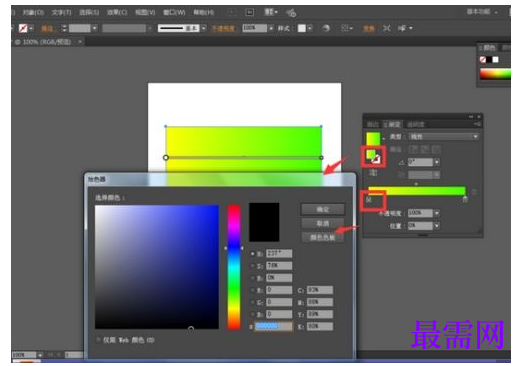The image size is (523, 366).
Task: Click the Recolor Artwork wheel icon
Action: point(326,28)
